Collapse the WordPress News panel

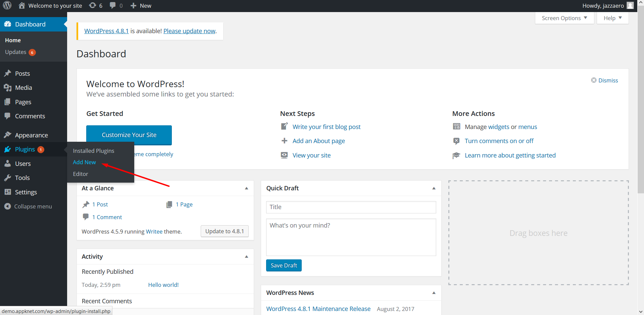[x=433, y=293]
